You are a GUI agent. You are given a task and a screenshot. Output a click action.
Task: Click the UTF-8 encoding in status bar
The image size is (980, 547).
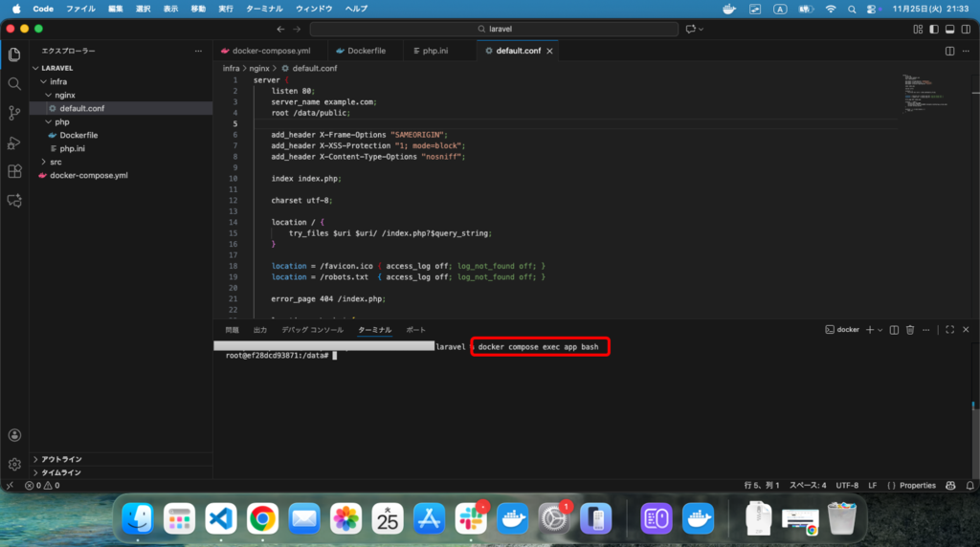coord(847,485)
